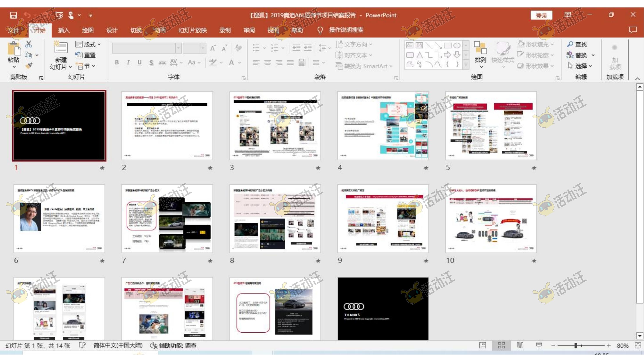Toggle Underline formatting

click(x=140, y=63)
